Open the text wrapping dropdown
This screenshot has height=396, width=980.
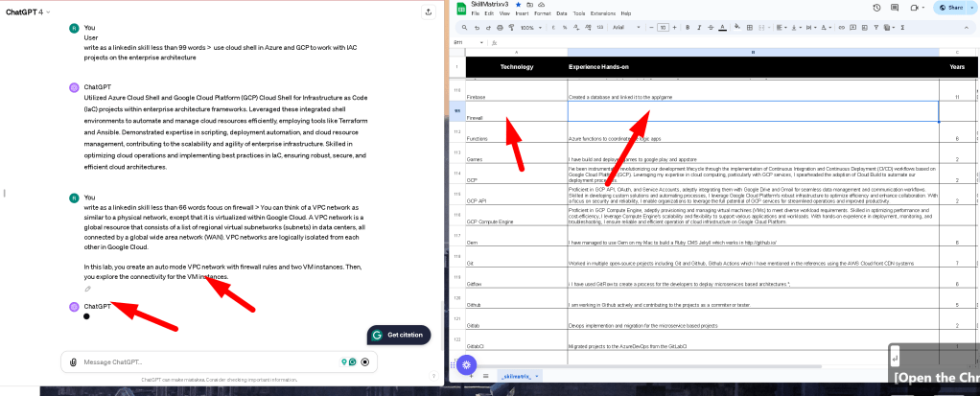point(810,28)
